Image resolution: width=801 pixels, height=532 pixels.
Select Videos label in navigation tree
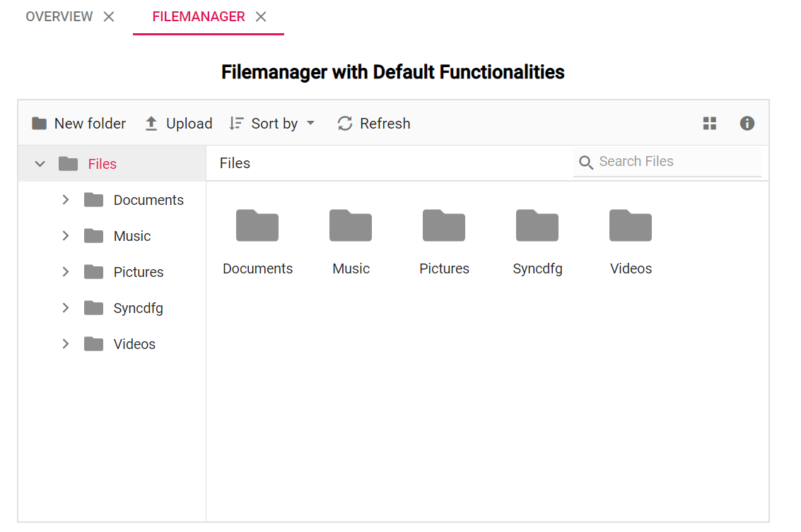134,344
